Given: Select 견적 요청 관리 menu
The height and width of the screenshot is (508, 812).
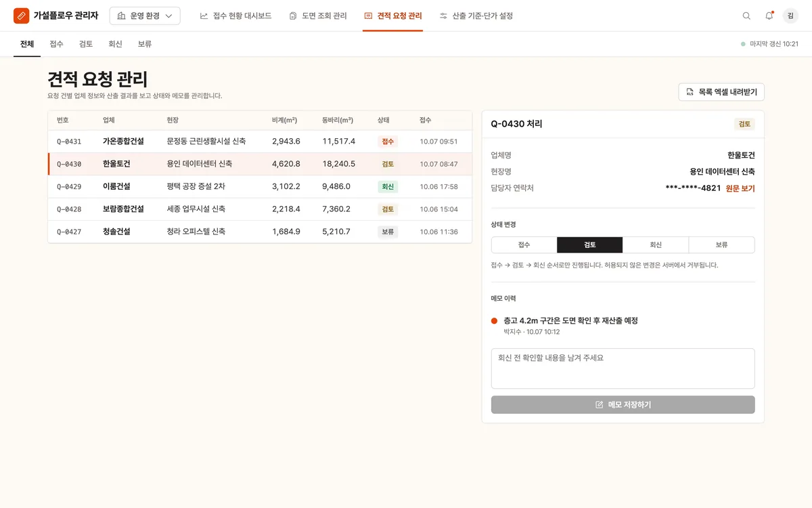Looking at the screenshot, I should coord(392,16).
